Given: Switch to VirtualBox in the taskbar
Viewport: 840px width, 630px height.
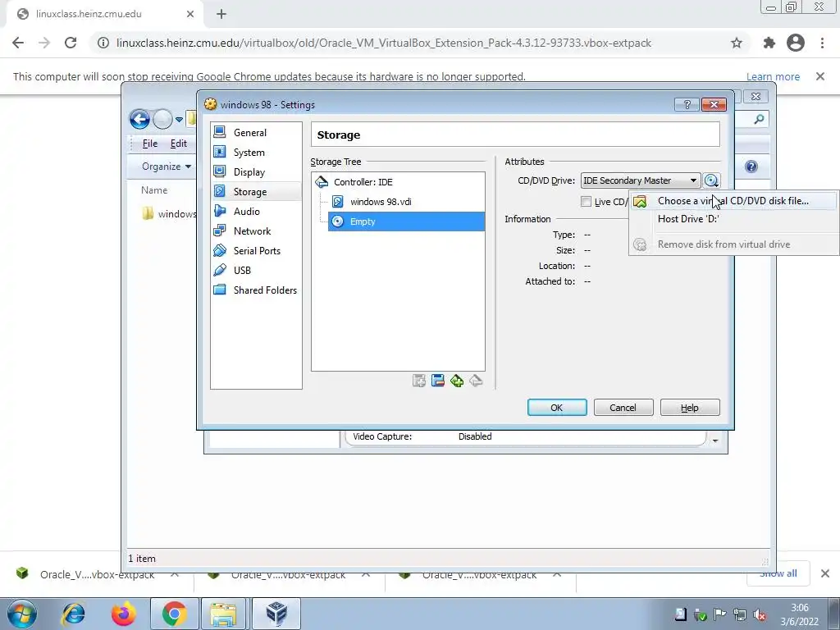Looking at the screenshot, I should pos(276,614).
